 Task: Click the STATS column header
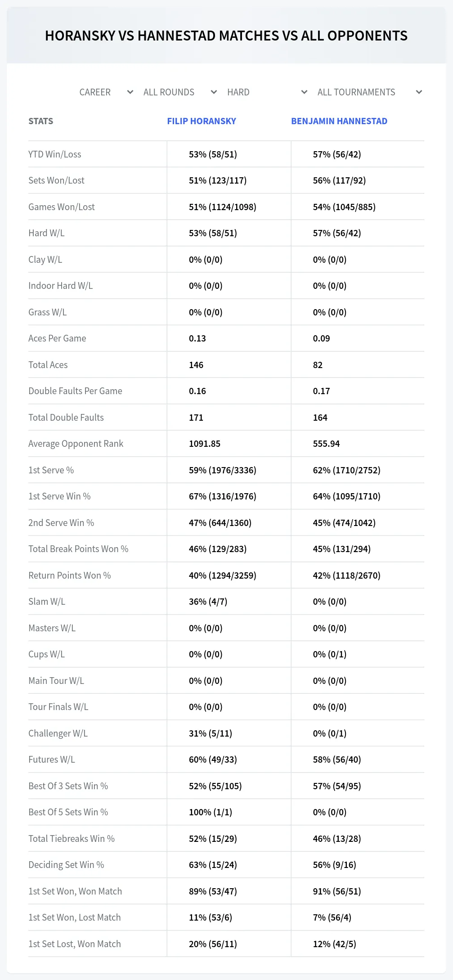[41, 121]
